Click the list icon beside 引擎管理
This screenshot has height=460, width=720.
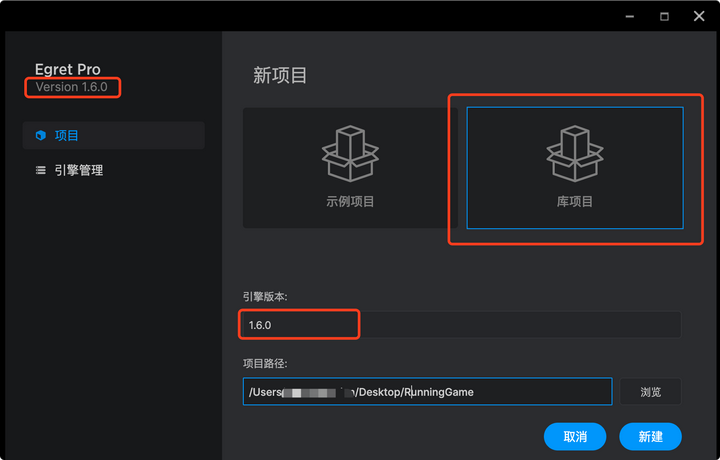(41, 170)
